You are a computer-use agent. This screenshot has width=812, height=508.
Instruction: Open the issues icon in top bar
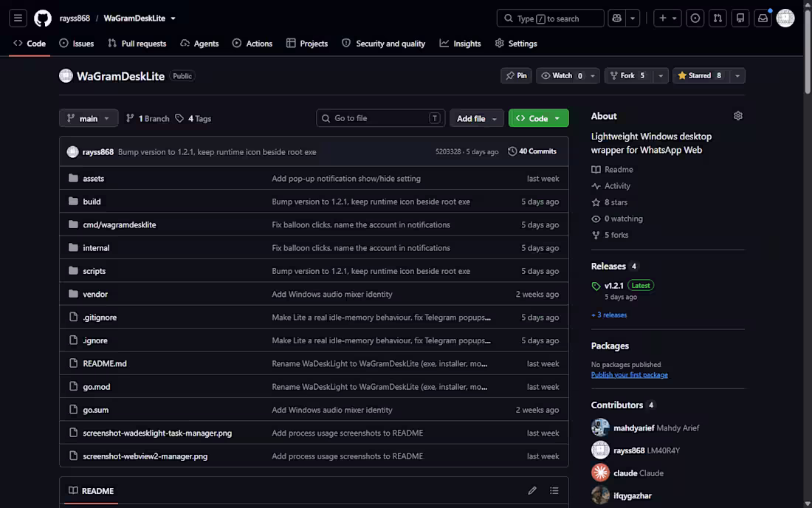[x=695, y=18]
